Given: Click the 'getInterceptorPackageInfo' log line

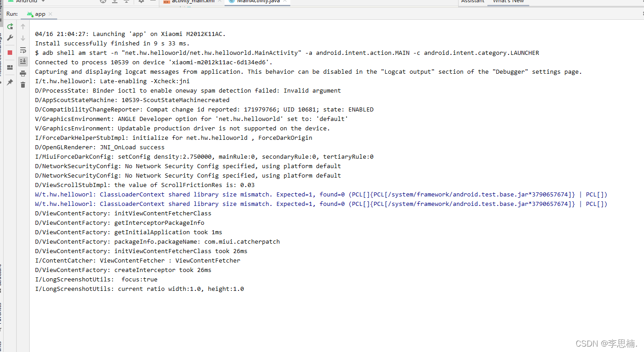Looking at the screenshot, I should [120, 223].
